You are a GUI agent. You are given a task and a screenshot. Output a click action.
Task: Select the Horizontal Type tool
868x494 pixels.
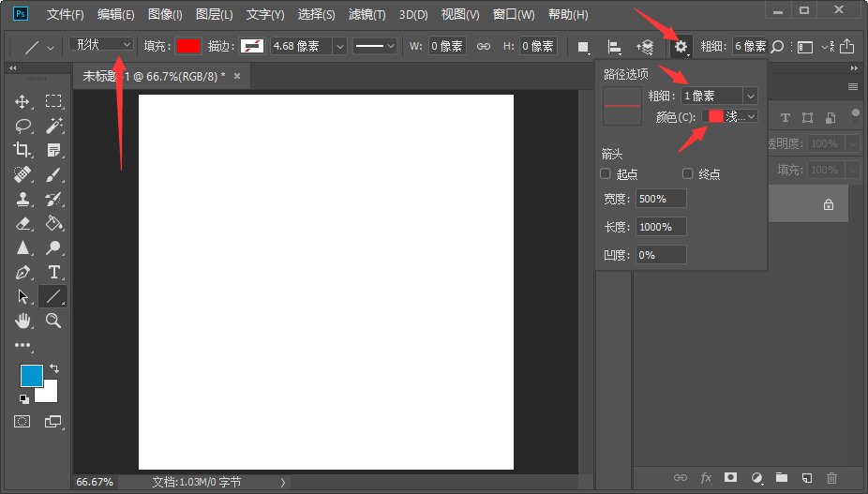[53, 272]
